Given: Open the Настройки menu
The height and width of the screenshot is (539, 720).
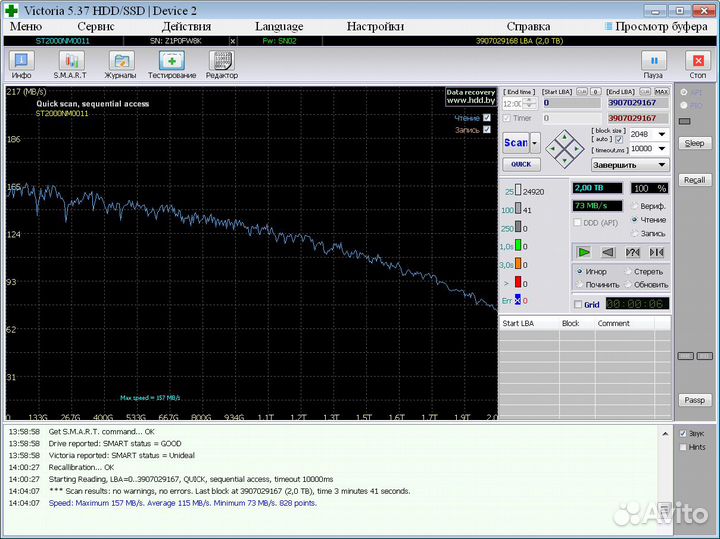Looking at the screenshot, I should point(375,27).
